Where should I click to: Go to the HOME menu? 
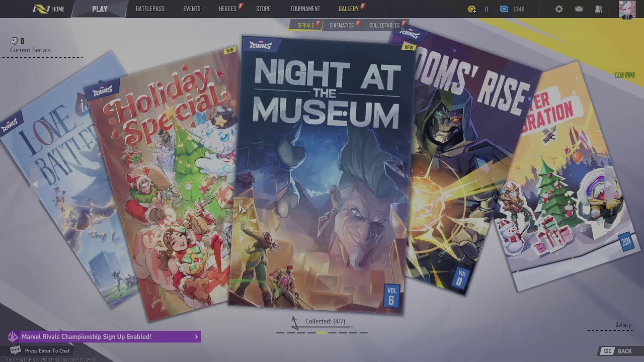tap(58, 9)
